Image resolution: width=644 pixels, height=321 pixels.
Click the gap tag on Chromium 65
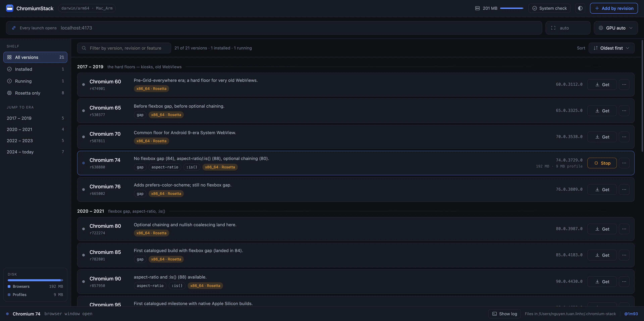tap(140, 115)
